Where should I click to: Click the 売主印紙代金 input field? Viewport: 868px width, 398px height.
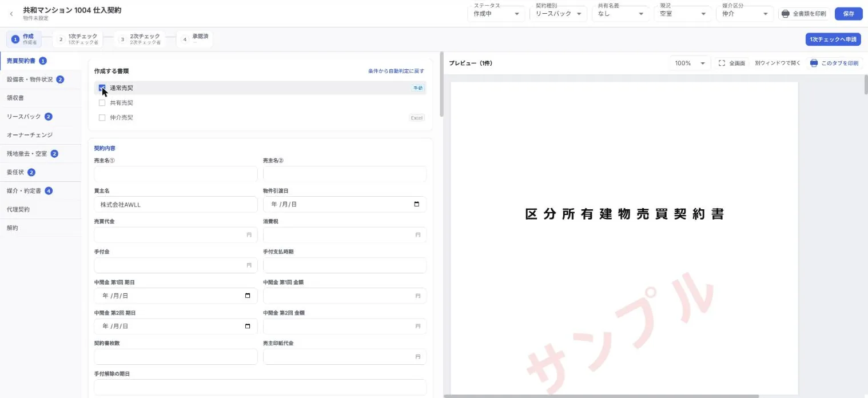pos(345,357)
